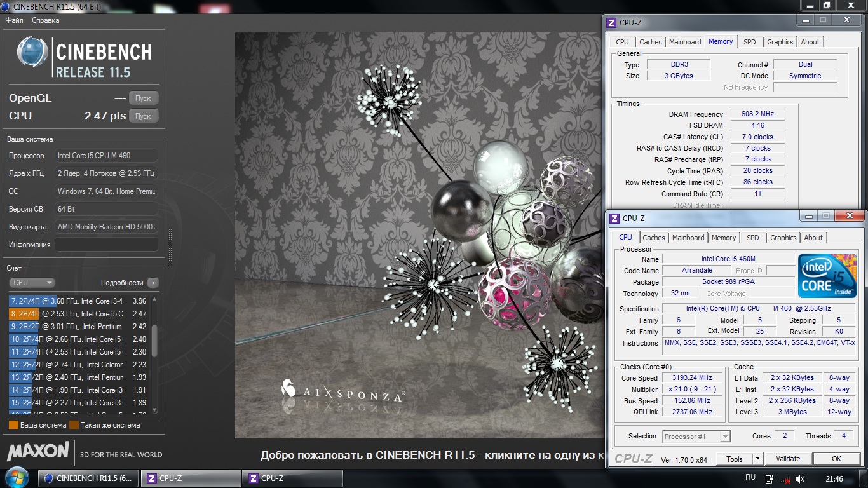Select ranking row 15 with score 1.89
The width and height of the screenshot is (868, 488).
(79, 403)
